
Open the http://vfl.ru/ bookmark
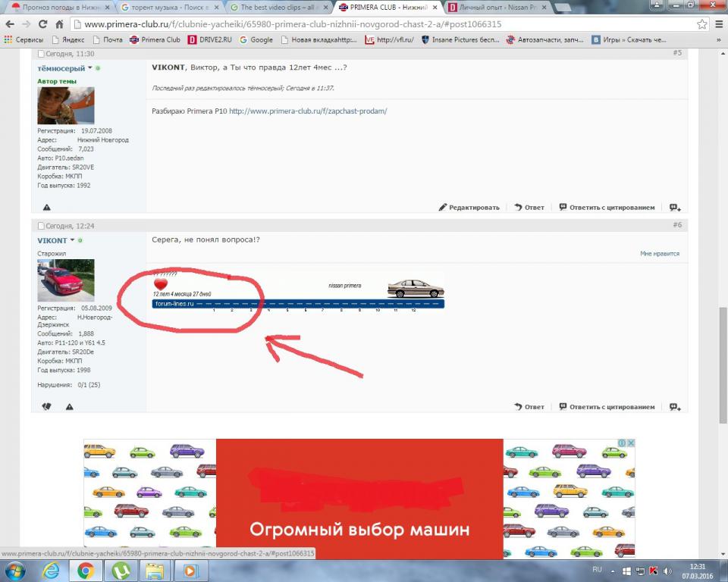(x=389, y=40)
